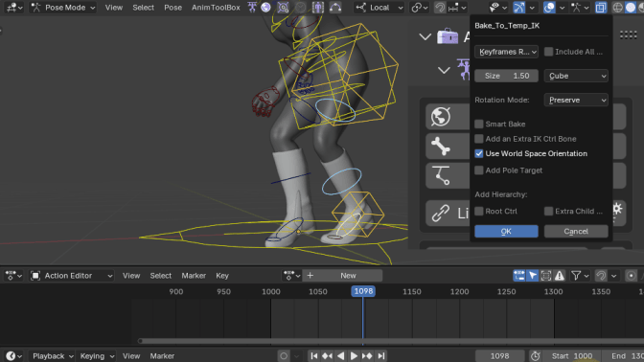
Task: Click the gear settings icon in side panel
Action: (617, 209)
